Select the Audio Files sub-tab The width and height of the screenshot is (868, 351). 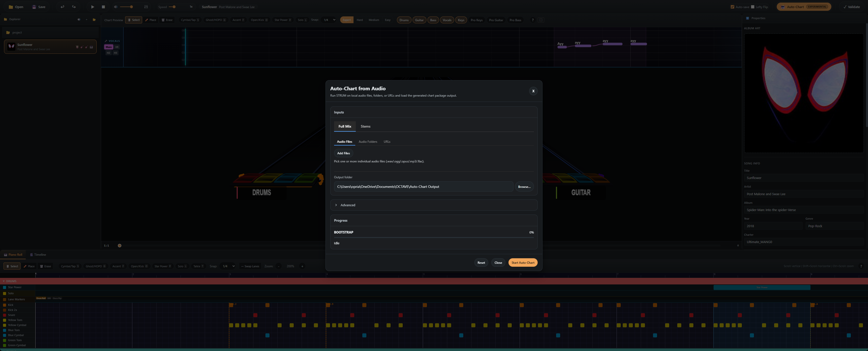coord(344,141)
